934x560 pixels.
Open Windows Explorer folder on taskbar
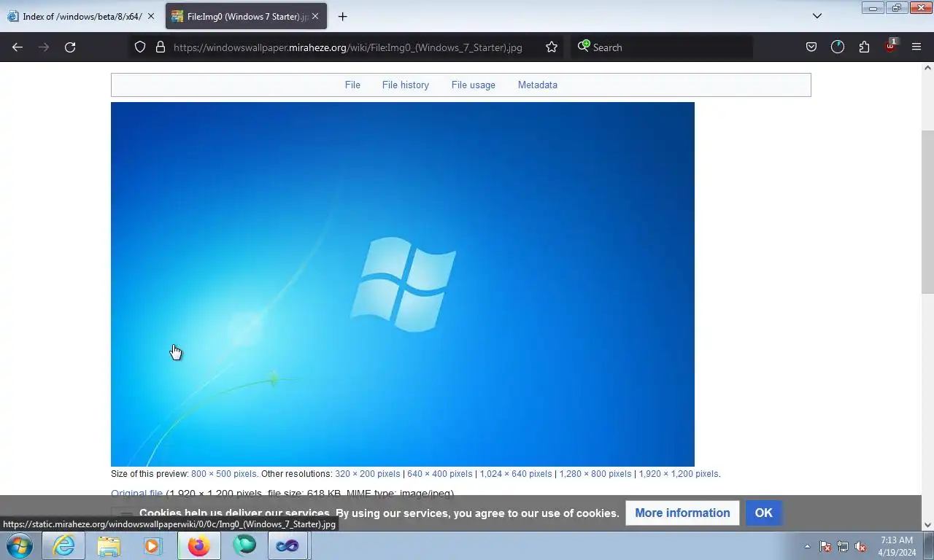tap(109, 545)
